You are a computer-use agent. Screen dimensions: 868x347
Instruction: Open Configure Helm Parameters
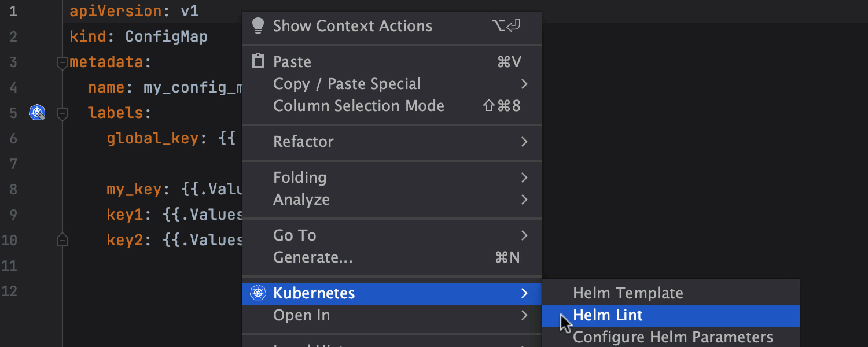pos(672,337)
